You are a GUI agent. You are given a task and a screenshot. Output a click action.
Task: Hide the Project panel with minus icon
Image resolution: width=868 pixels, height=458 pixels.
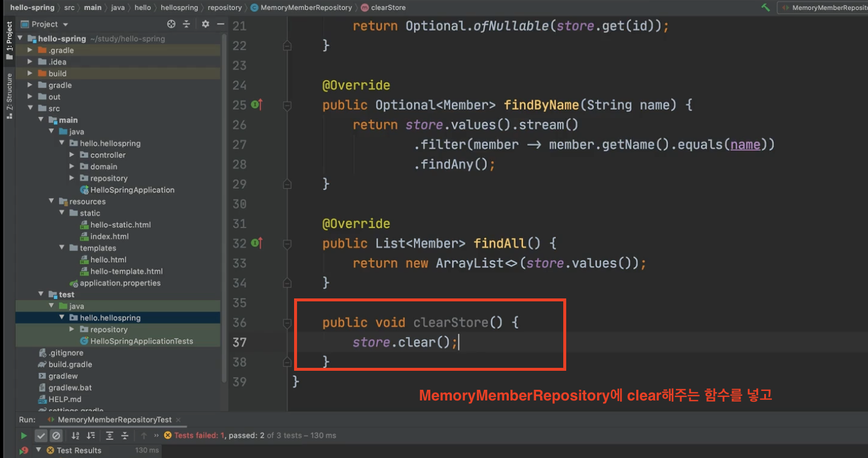[220, 24]
